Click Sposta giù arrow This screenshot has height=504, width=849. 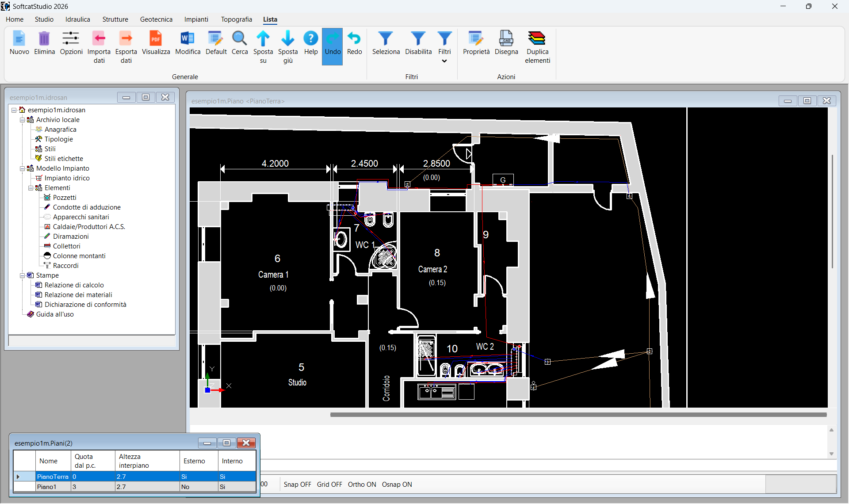pos(288,39)
